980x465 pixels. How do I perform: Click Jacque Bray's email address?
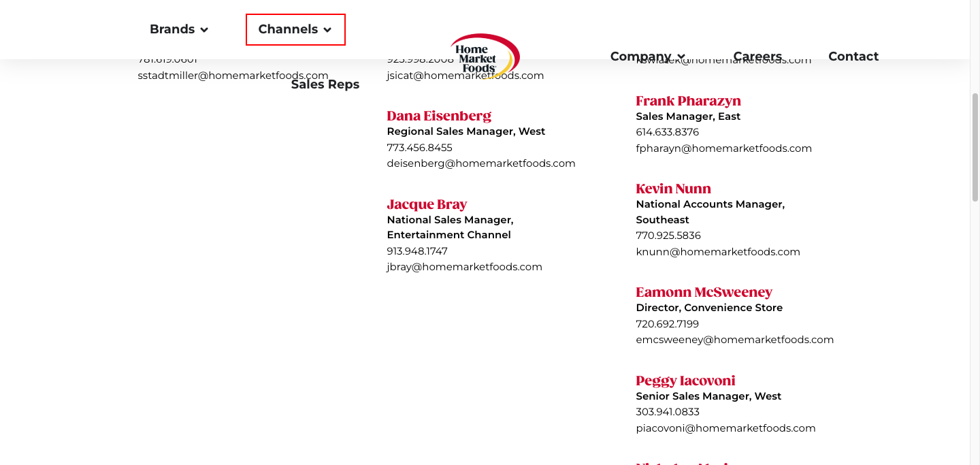point(464,267)
